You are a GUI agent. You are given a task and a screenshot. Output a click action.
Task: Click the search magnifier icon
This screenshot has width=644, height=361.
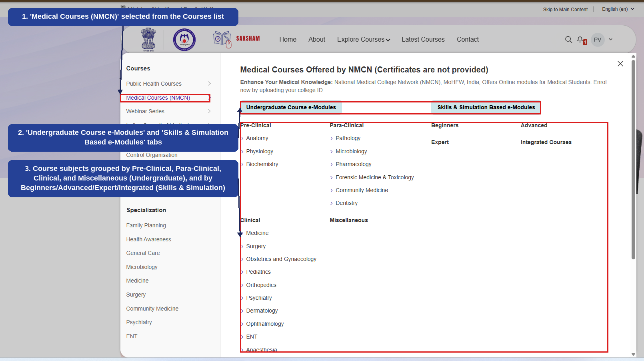[x=568, y=40]
